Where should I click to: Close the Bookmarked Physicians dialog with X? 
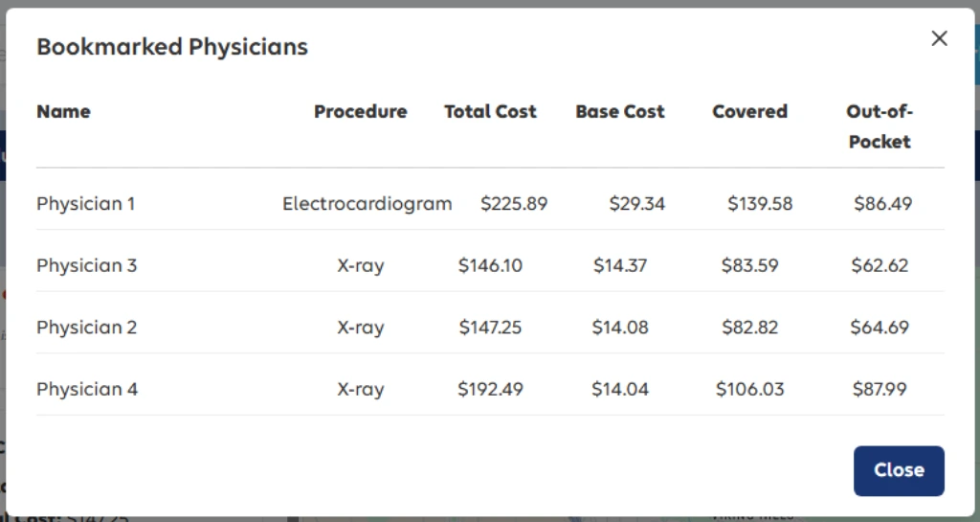coord(939,38)
